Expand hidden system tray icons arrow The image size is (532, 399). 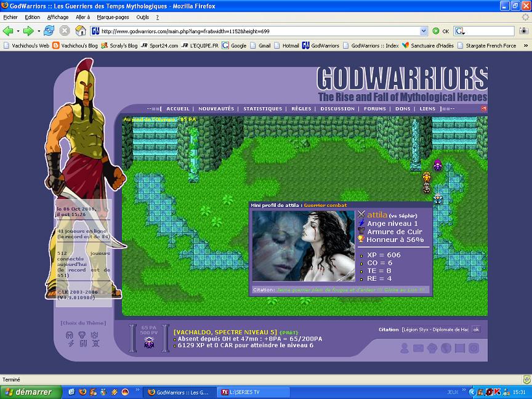(472, 392)
